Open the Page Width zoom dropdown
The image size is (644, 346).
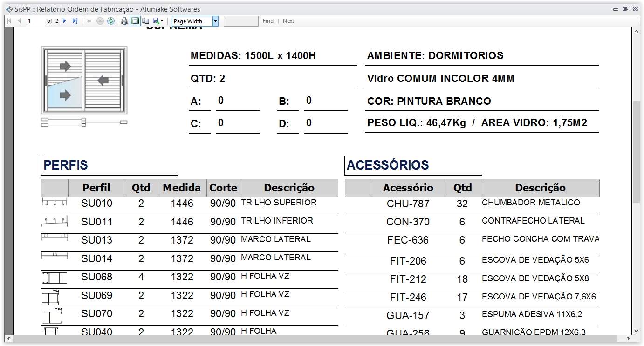(215, 21)
